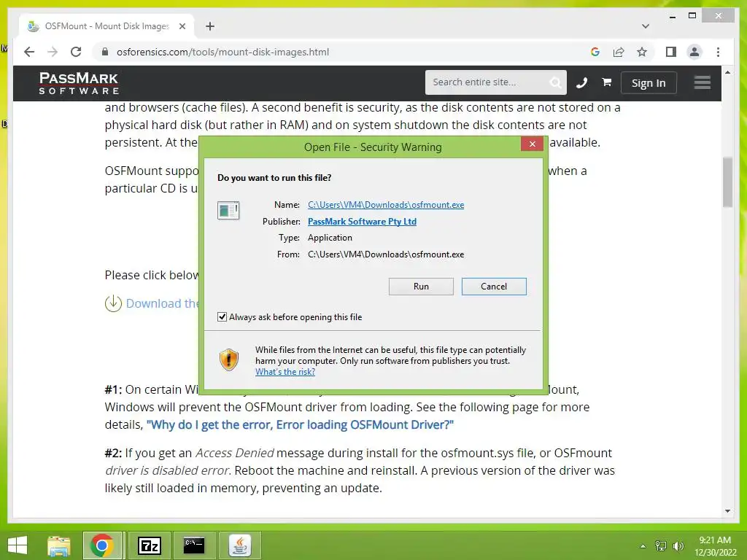Click the phone contact icon
The height and width of the screenshot is (560, 747).
pos(581,83)
